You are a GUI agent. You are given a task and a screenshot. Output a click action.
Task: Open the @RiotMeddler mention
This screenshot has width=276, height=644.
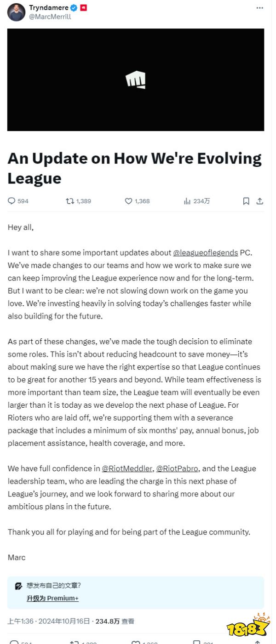[x=127, y=468]
